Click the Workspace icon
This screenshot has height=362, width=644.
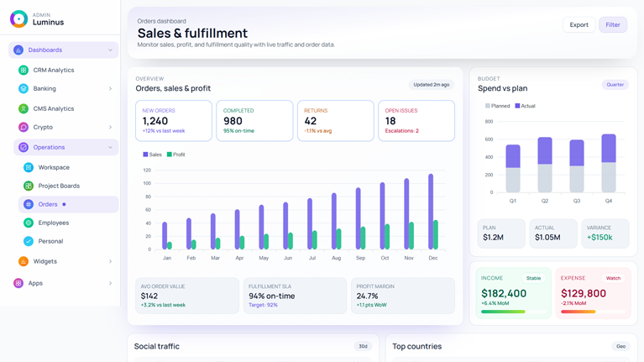pos(29,168)
